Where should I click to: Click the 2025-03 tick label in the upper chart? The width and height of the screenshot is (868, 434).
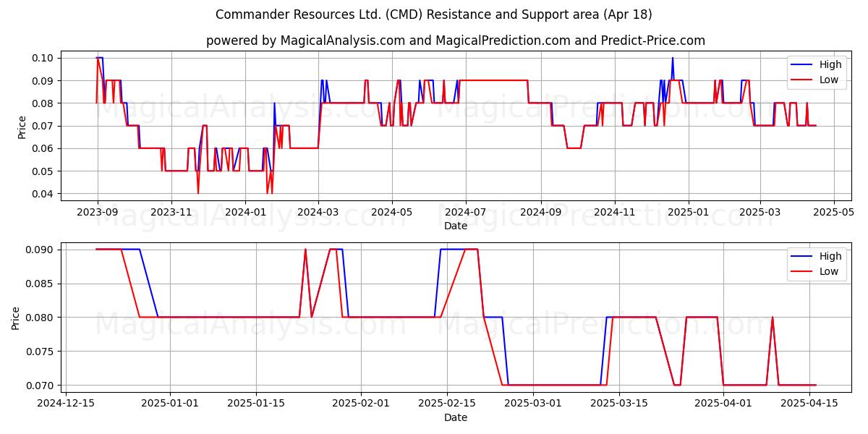coord(759,212)
